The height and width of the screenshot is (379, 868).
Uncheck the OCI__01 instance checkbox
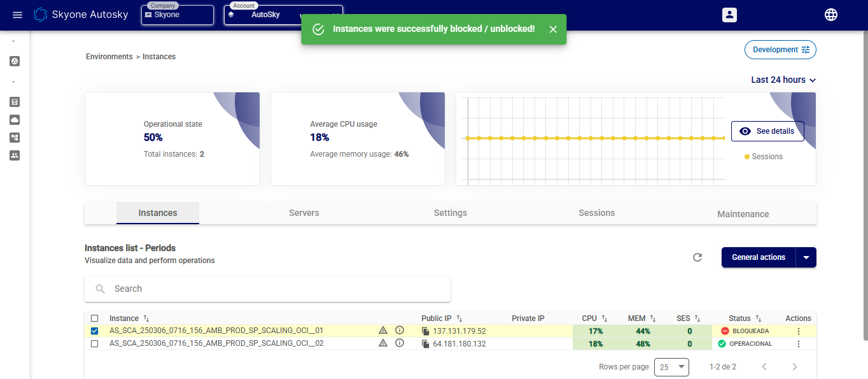95,331
